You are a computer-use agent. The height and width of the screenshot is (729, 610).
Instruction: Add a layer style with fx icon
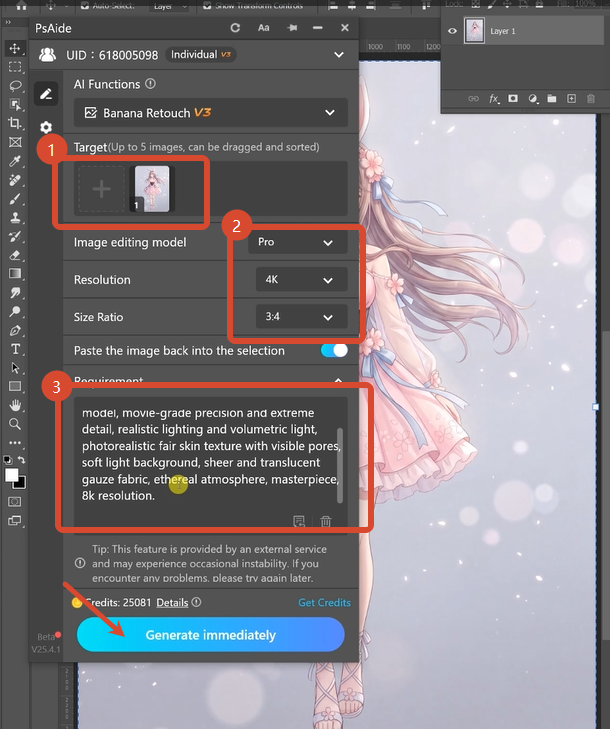494,99
